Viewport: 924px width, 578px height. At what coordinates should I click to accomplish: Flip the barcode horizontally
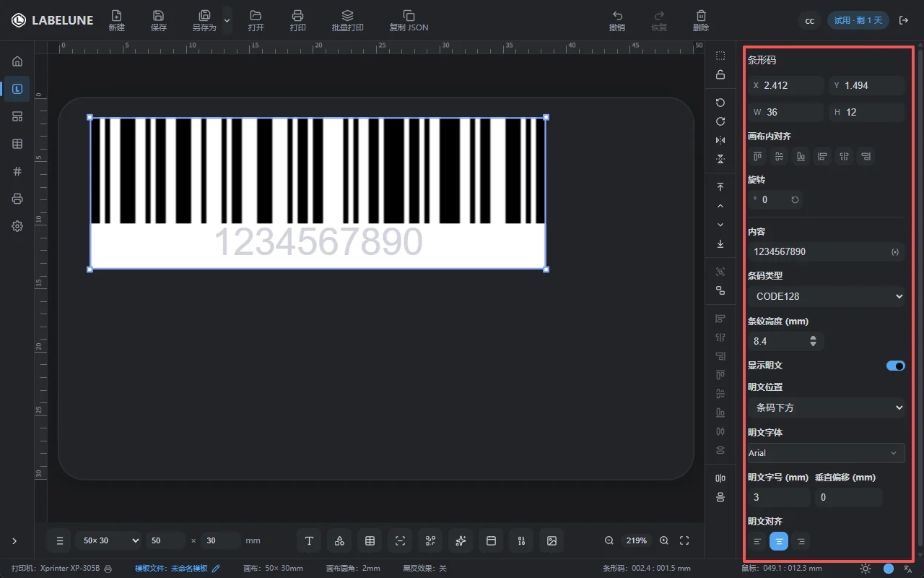720,140
